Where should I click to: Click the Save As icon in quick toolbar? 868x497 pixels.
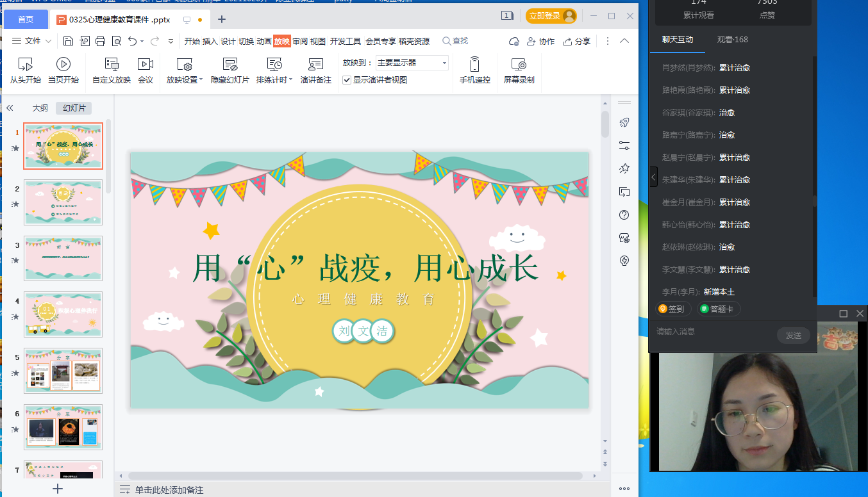click(x=85, y=41)
